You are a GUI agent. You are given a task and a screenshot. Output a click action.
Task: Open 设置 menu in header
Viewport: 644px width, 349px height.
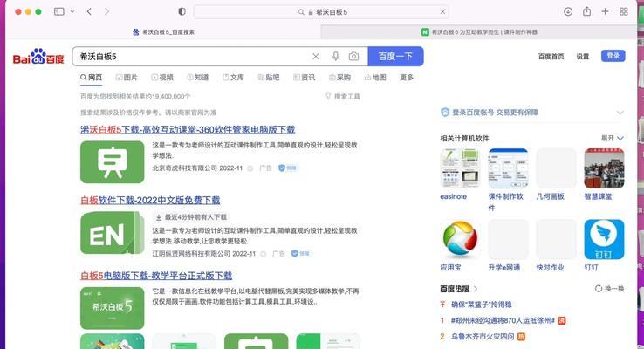pos(582,56)
